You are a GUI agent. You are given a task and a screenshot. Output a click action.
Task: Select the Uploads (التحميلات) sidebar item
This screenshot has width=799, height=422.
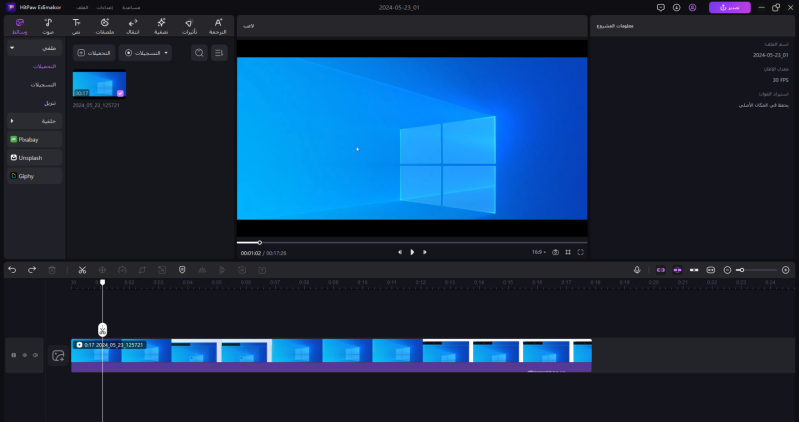click(x=44, y=66)
